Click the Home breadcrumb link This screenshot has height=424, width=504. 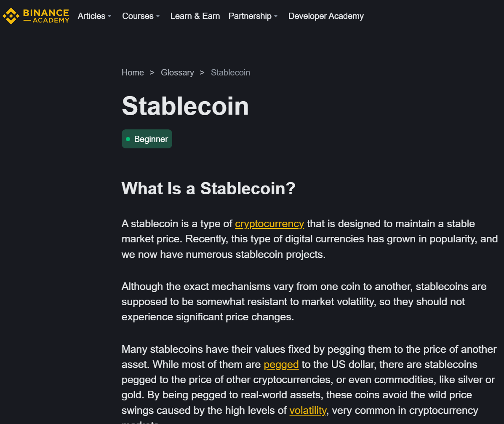(133, 73)
